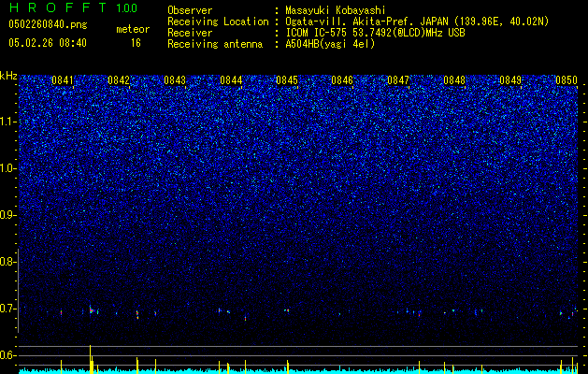Viewport: 588px width, 374px height.
Task: Select the 0849 time marker
Action: pyautogui.click(x=510, y=80)
